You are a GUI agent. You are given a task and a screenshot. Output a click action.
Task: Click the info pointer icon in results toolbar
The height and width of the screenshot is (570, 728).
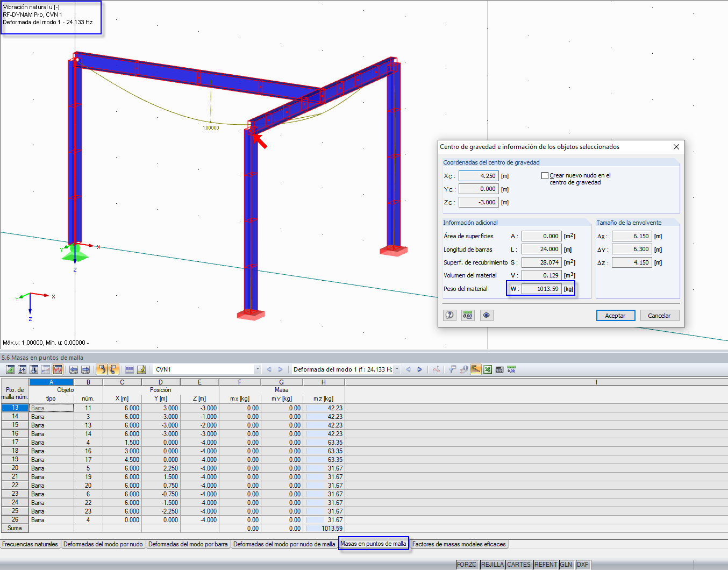tap(464, 369)
